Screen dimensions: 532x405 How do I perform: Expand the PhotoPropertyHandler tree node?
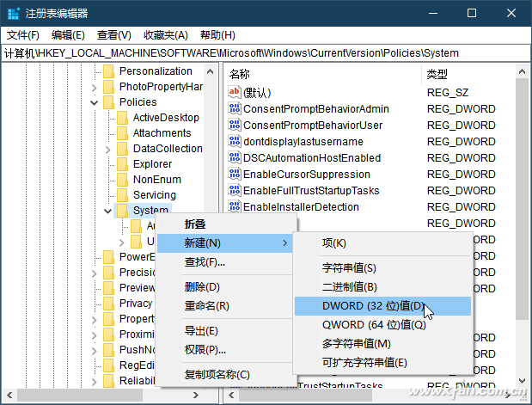pyautogui.click(x=95, y=88)
